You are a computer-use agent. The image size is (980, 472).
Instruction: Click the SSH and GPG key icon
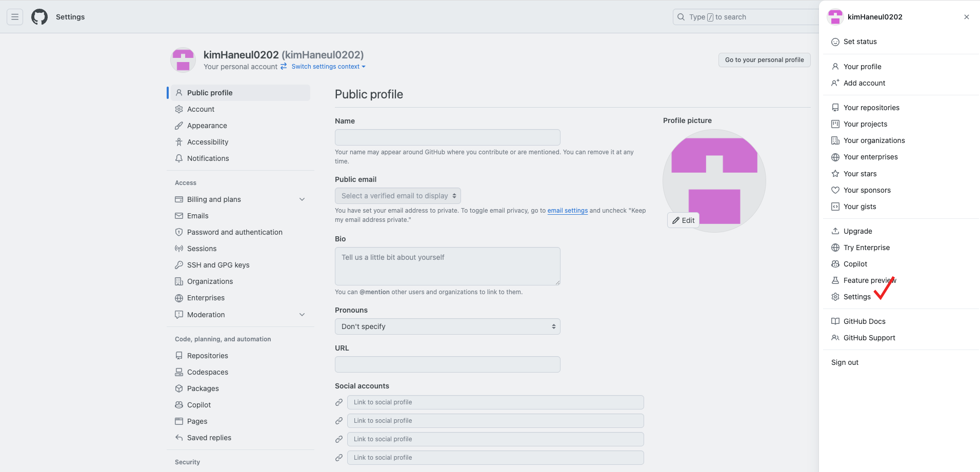(179, 265)
